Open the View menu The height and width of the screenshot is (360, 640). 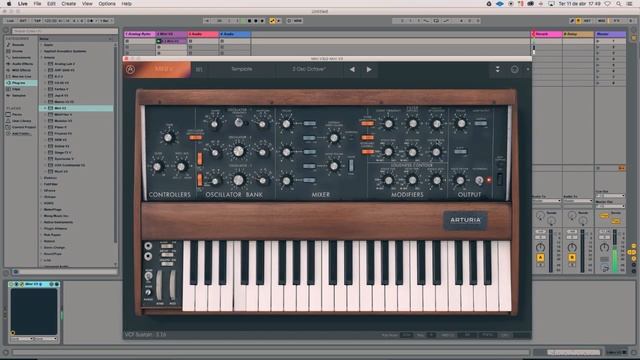[x=87, y=4]
